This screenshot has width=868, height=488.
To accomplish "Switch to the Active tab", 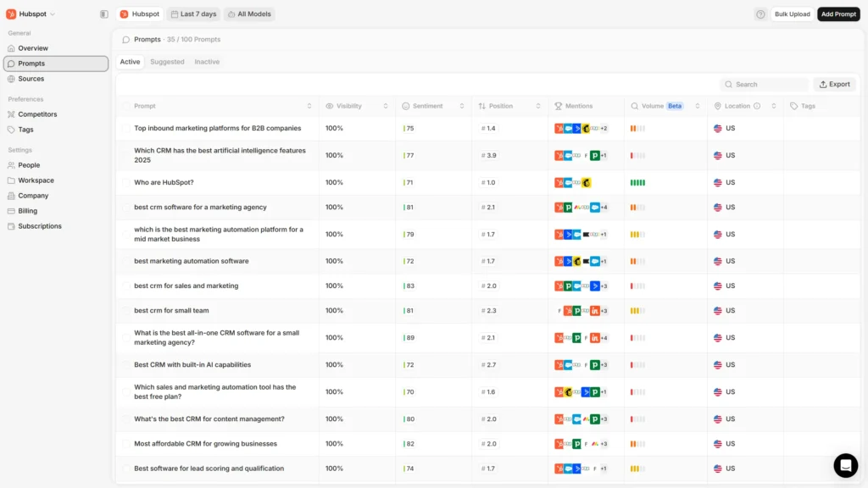I will click(x=130, y=61).
